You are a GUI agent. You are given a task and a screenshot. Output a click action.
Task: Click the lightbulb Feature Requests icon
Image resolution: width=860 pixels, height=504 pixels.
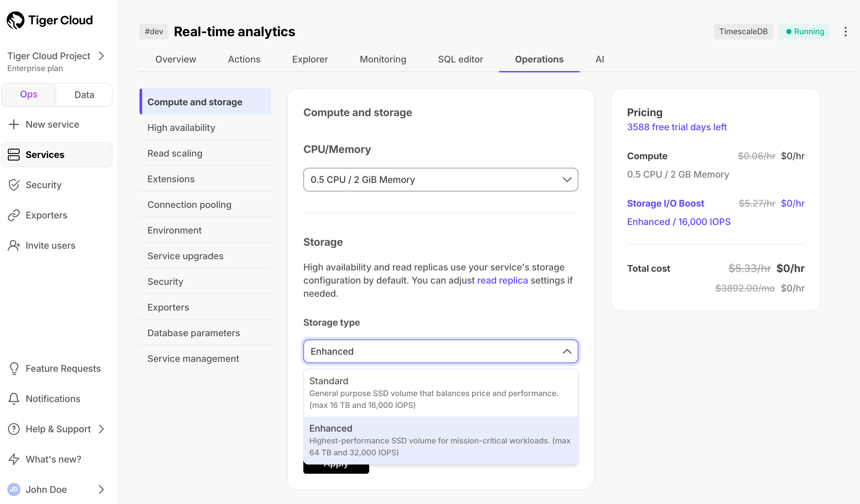13,368
